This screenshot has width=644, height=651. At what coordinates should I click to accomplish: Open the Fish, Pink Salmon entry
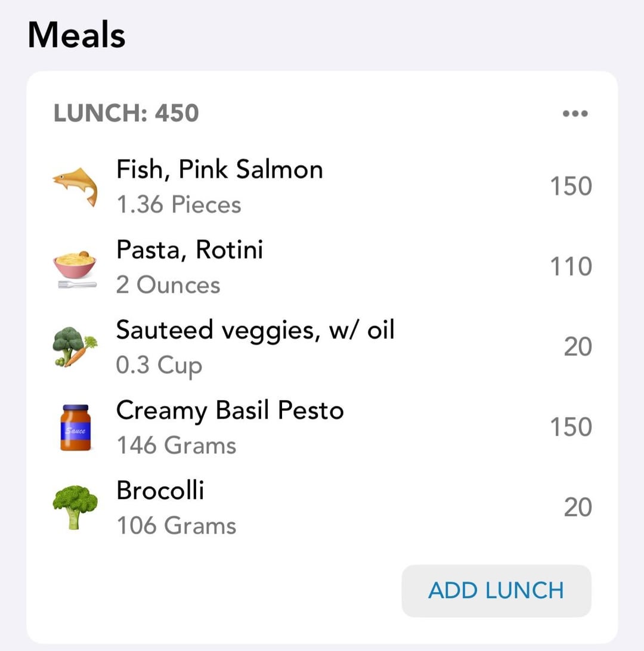click(x=322, y=187)
